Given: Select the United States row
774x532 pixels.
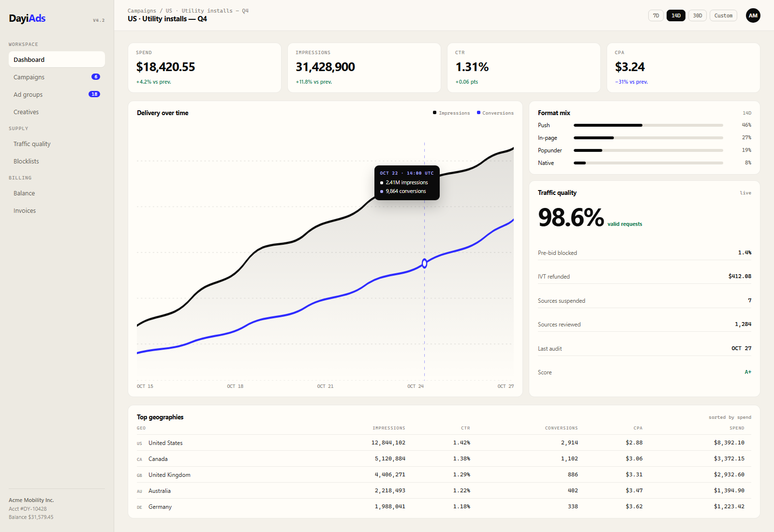Looking at the screenshot, I should (x=444, y=443).
